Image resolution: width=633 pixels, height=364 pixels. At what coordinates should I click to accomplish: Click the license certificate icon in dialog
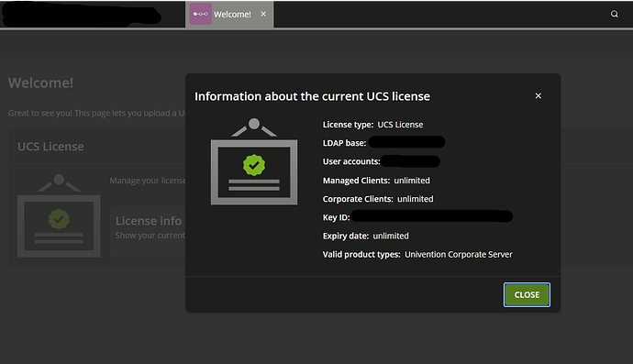pyautogui.click(x=254, y=161)
